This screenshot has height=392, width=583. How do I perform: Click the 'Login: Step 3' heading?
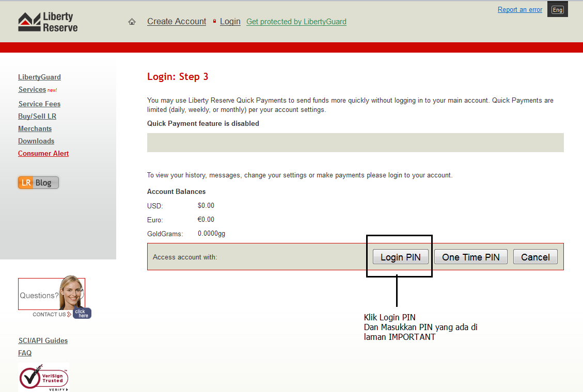pyautogui.click(x=178, y=76)
